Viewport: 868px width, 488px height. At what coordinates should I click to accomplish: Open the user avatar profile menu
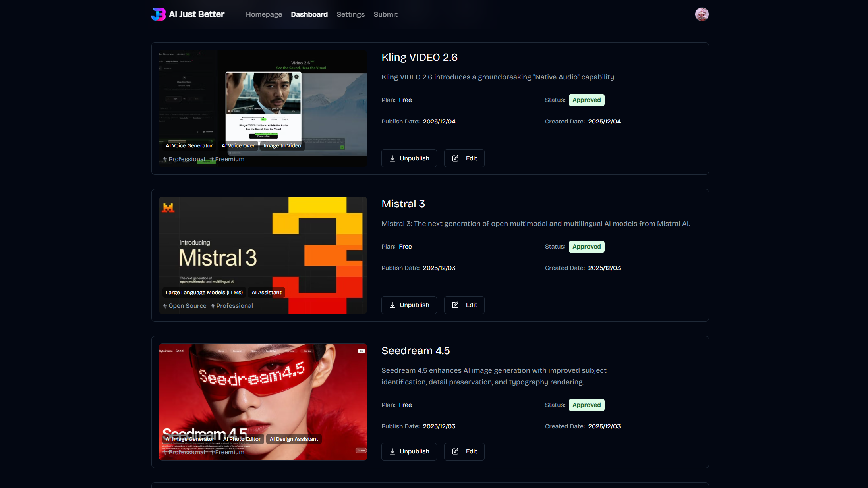[702, 14]
